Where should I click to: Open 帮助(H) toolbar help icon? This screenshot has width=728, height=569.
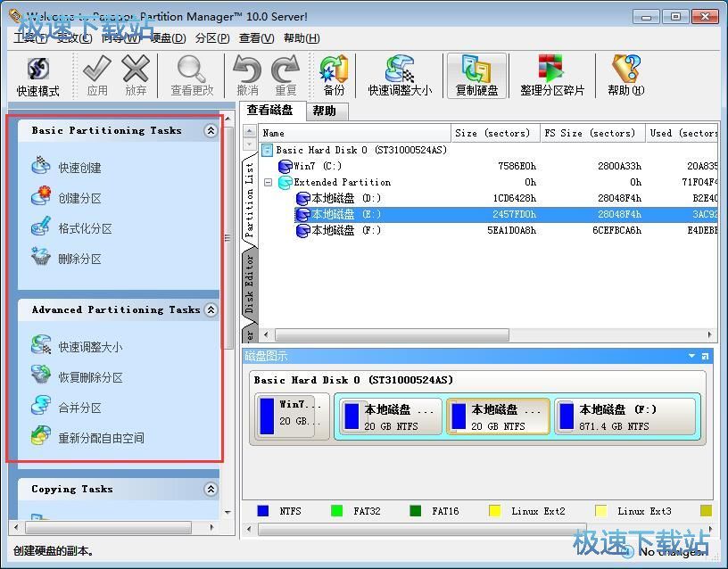coord(626,76)
